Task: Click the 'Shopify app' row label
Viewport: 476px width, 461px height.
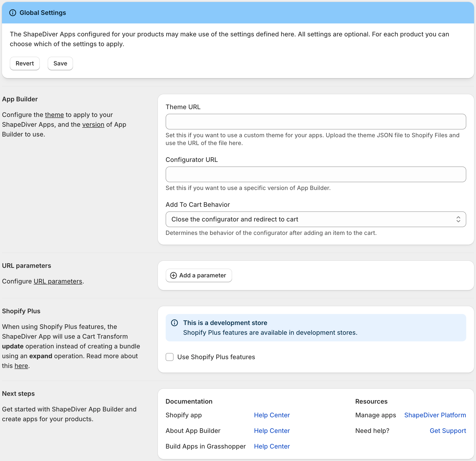Action: 184,415
